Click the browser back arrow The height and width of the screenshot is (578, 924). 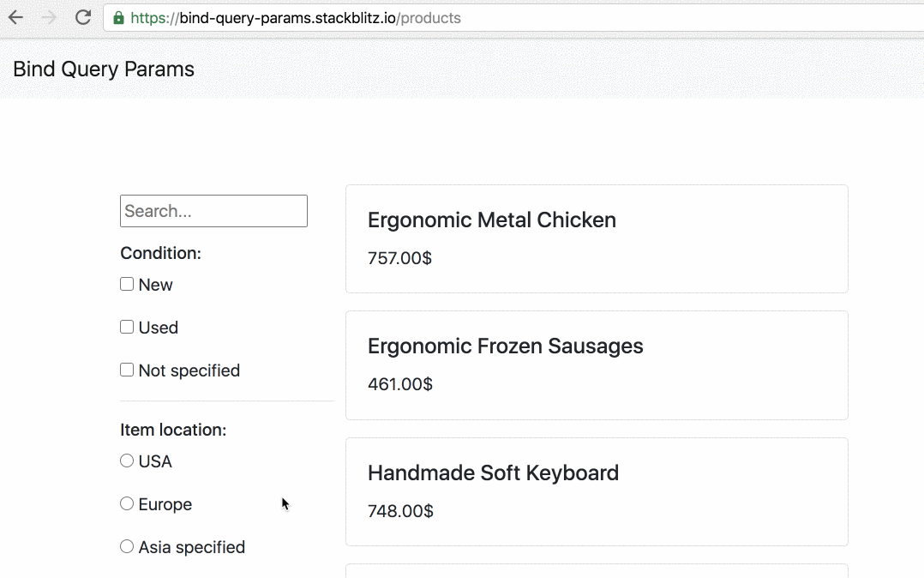16,17
